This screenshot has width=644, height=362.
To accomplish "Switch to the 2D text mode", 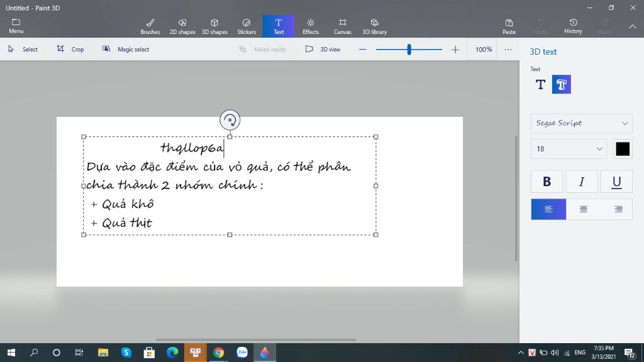I will pyautogui.click(x=540, y=85).
